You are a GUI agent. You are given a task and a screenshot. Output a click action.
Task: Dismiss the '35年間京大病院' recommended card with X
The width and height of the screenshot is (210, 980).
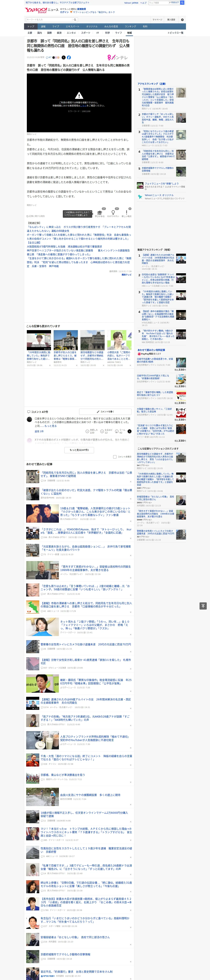pos(50,365)
